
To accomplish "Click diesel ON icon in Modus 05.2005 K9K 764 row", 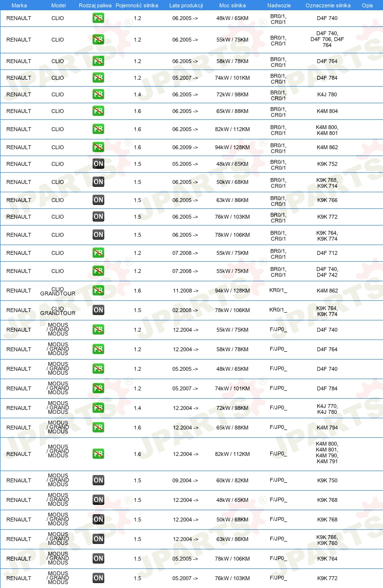I will [98, 559].
